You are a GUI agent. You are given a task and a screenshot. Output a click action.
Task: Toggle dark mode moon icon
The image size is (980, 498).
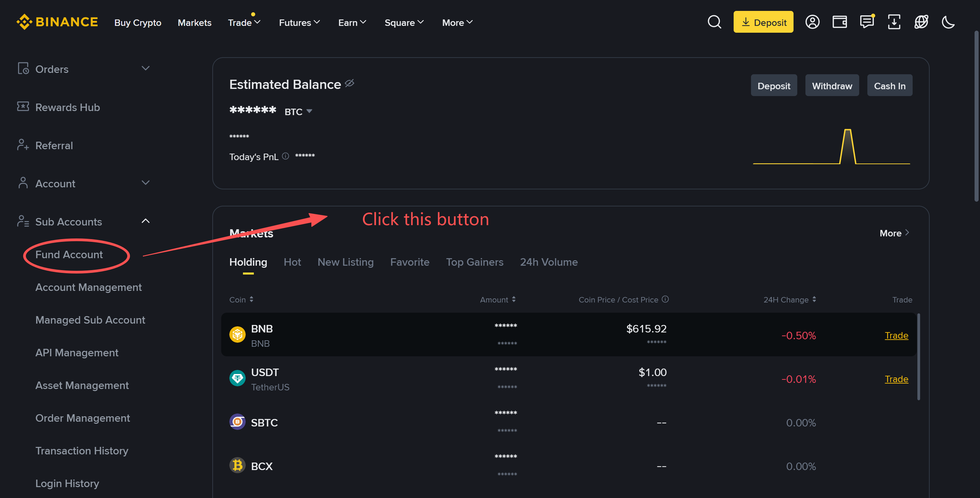(948, 22)
